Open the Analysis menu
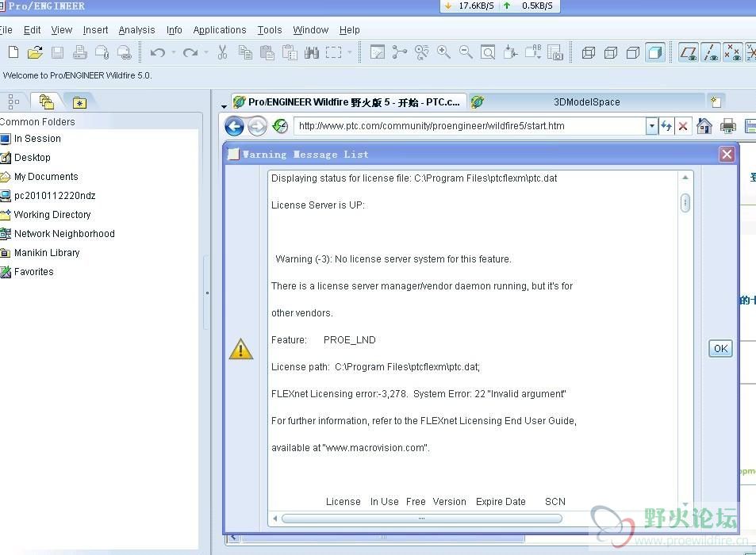Viewport: 756px width, 555px height. point(137,30)
